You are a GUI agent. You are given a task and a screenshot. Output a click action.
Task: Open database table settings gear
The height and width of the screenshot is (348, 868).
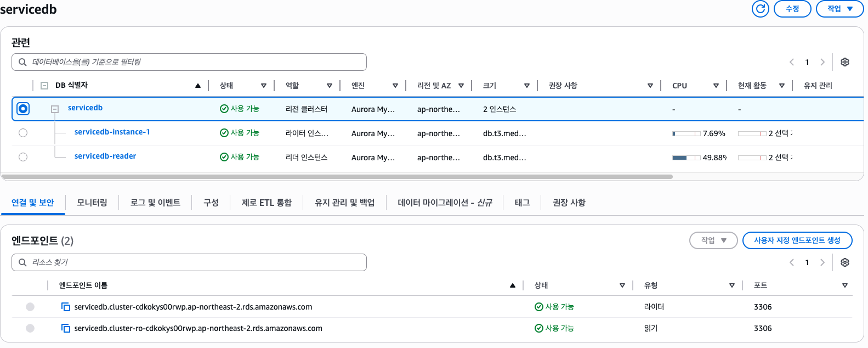[845, 62]
